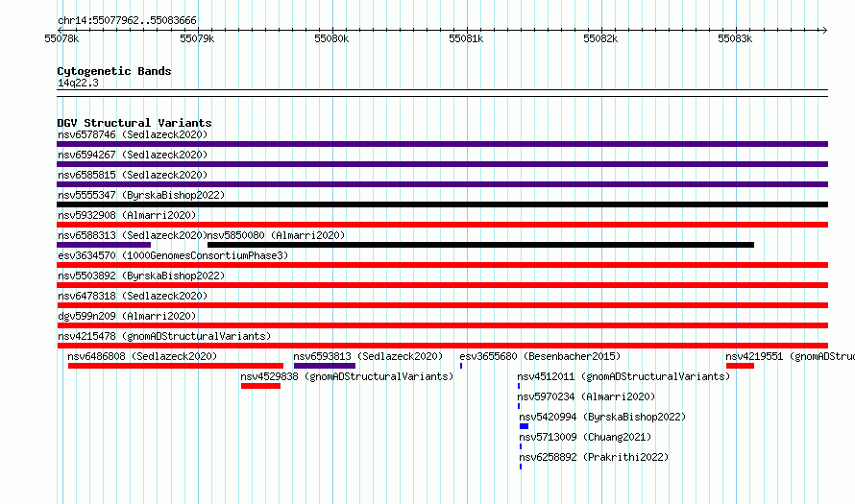Select the 14q22.3 band label

click(78, 83)
